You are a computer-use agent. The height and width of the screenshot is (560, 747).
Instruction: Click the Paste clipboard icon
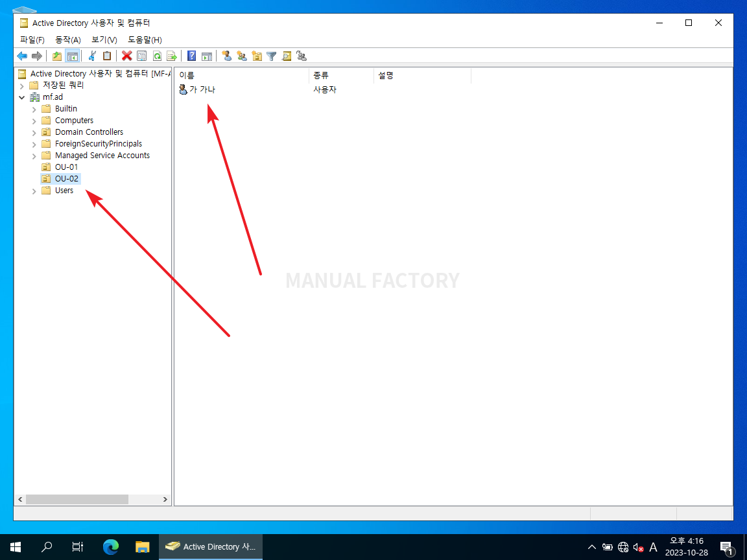pos(107,56)
